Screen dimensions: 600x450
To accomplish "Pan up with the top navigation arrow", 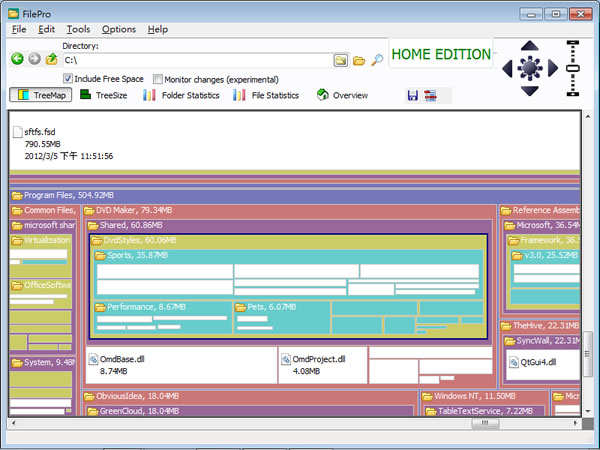I will 530,46.
